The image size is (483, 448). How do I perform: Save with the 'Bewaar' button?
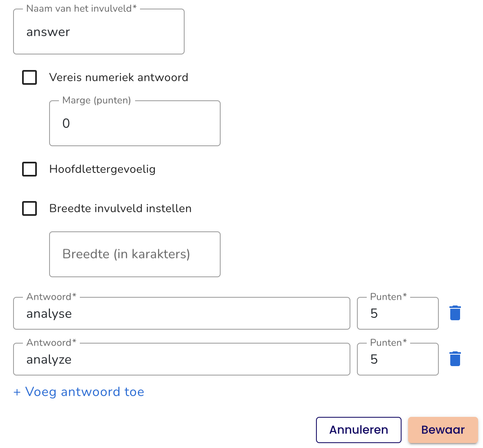coord(443,430)
